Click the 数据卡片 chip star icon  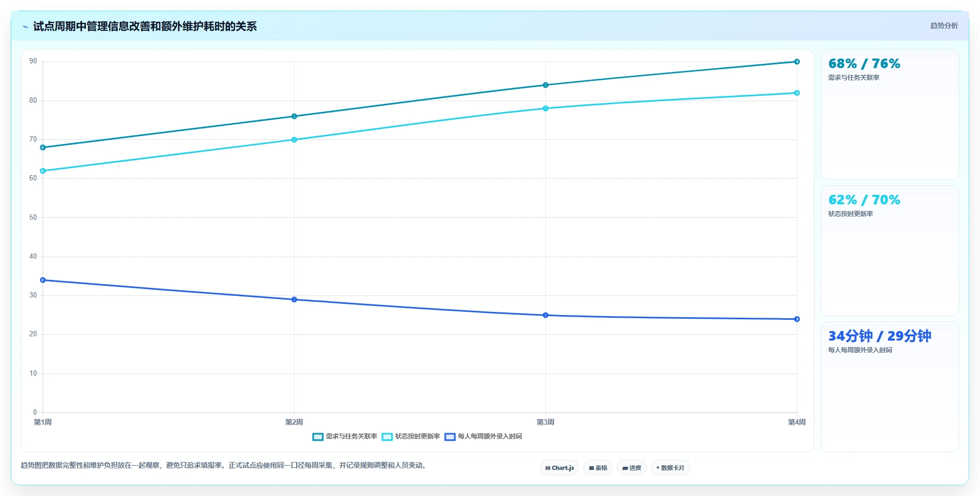click(658, 468)
